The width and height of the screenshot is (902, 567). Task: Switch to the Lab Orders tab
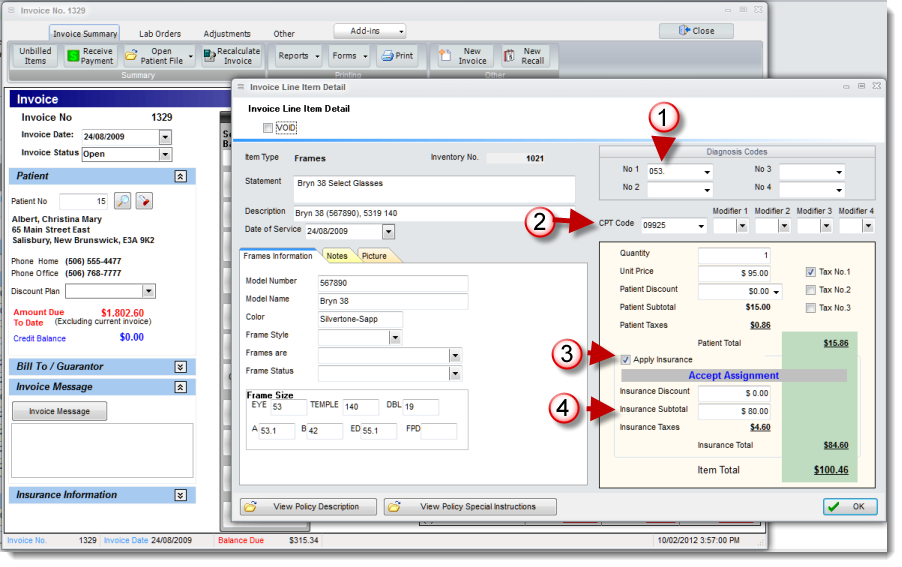pos(160,34)
